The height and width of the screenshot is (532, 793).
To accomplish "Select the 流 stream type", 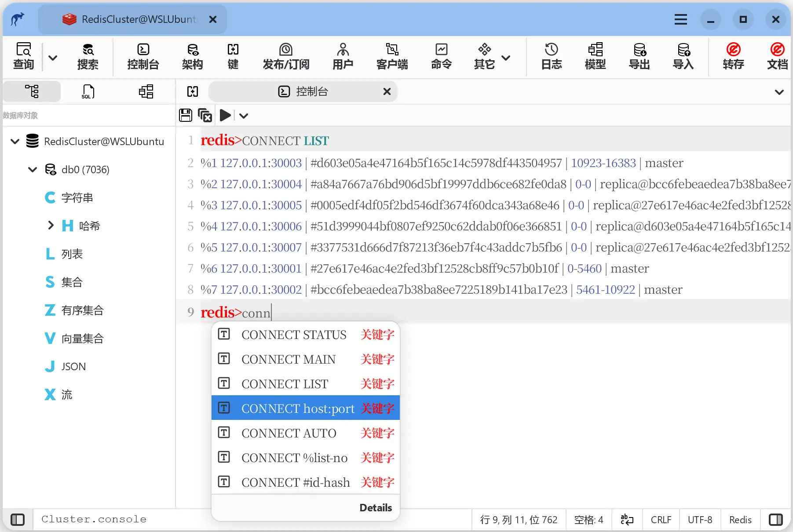I will click(x=58, y=395).
